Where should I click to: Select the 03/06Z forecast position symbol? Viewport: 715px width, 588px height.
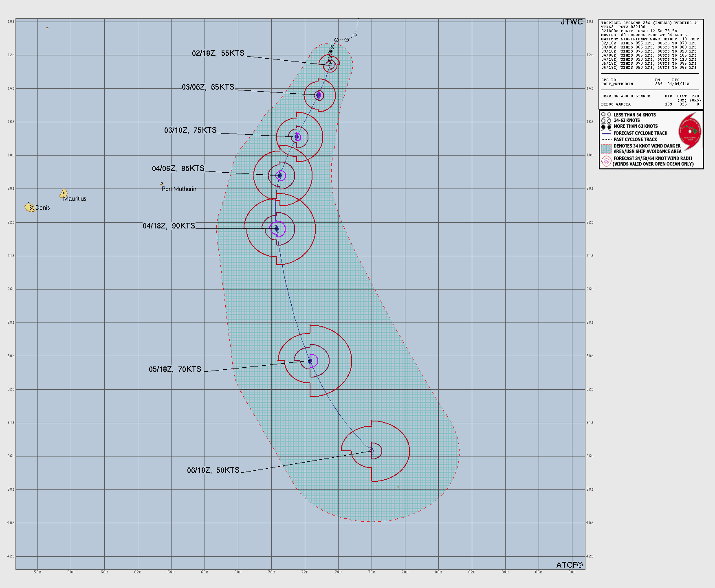click(x=319, y=95)
